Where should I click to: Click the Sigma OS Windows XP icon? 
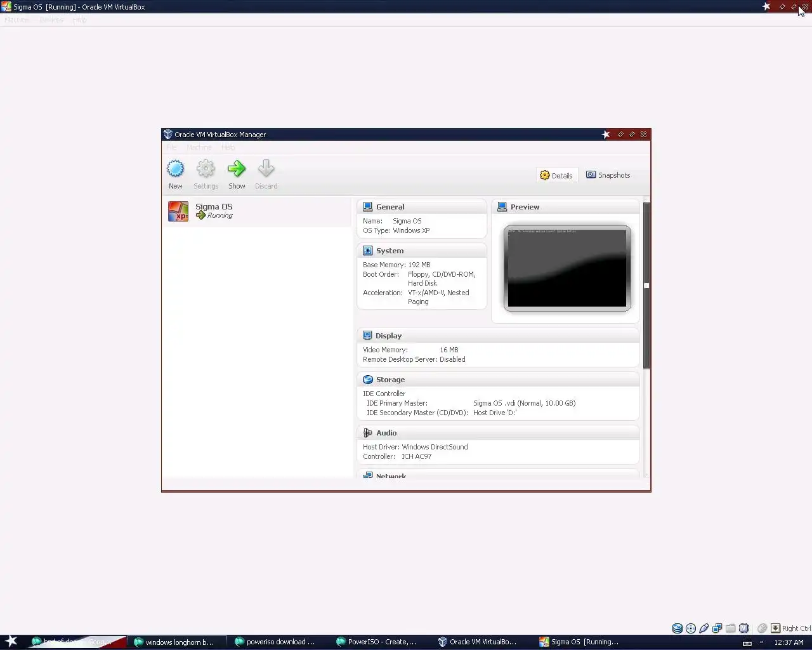(178, 211)
